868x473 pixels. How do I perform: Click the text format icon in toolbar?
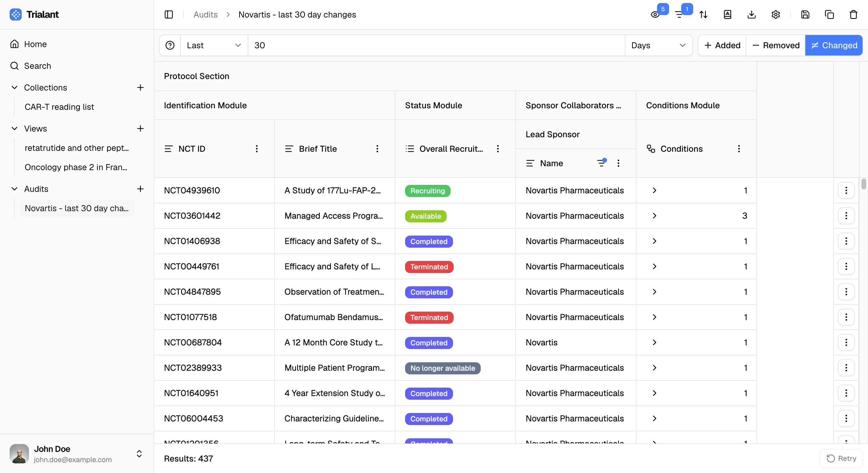coord(728,14)
